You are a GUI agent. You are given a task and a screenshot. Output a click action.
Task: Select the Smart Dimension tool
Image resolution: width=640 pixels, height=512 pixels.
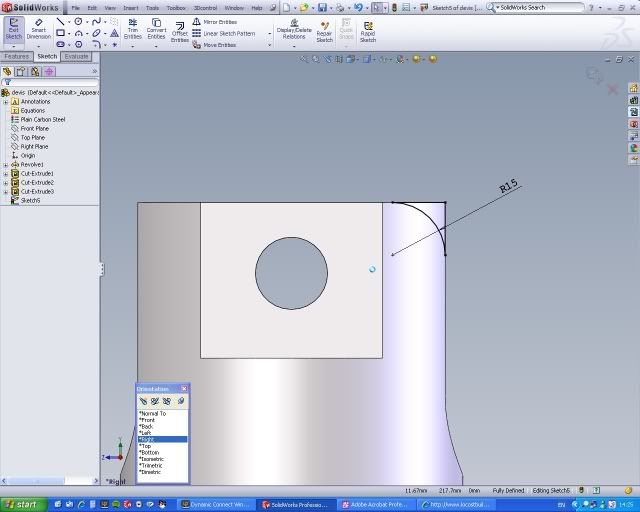tap(39, 30)
